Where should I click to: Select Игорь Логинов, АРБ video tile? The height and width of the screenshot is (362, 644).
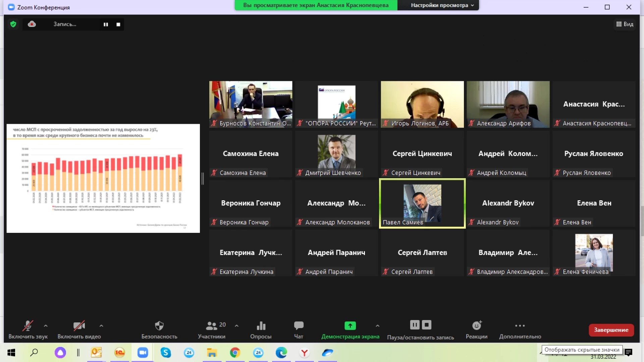[422, 104]
